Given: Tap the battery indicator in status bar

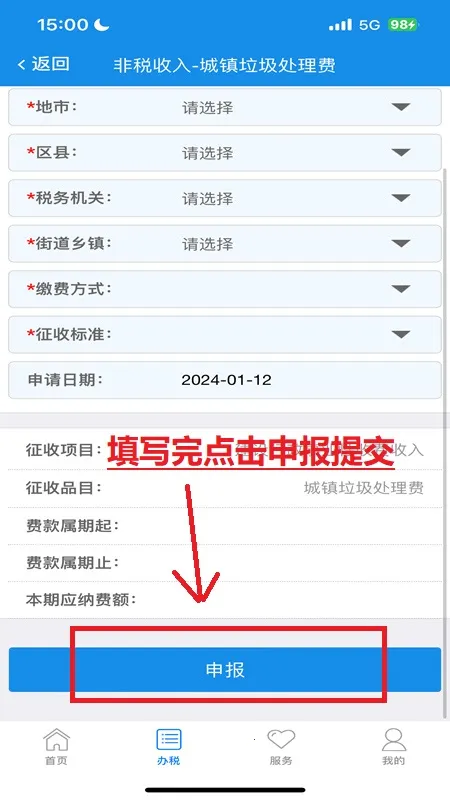Looking at the screenshot, I should tap(403, 24).
